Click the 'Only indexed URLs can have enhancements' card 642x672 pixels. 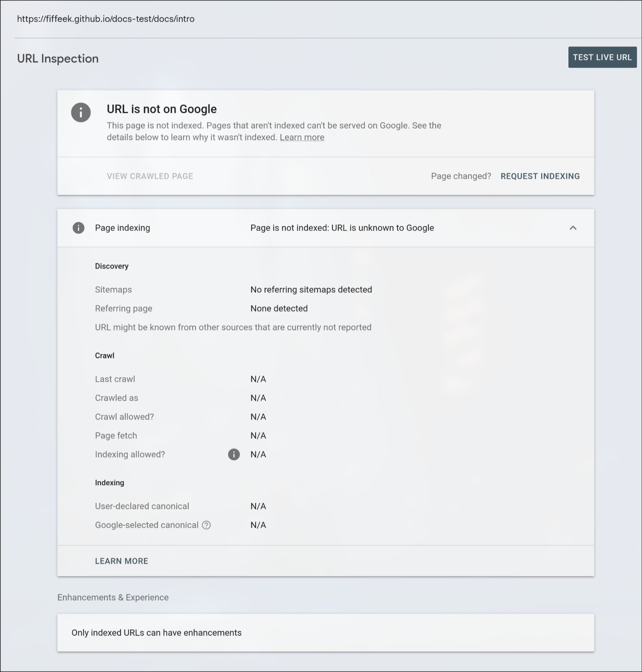point(325,633)
